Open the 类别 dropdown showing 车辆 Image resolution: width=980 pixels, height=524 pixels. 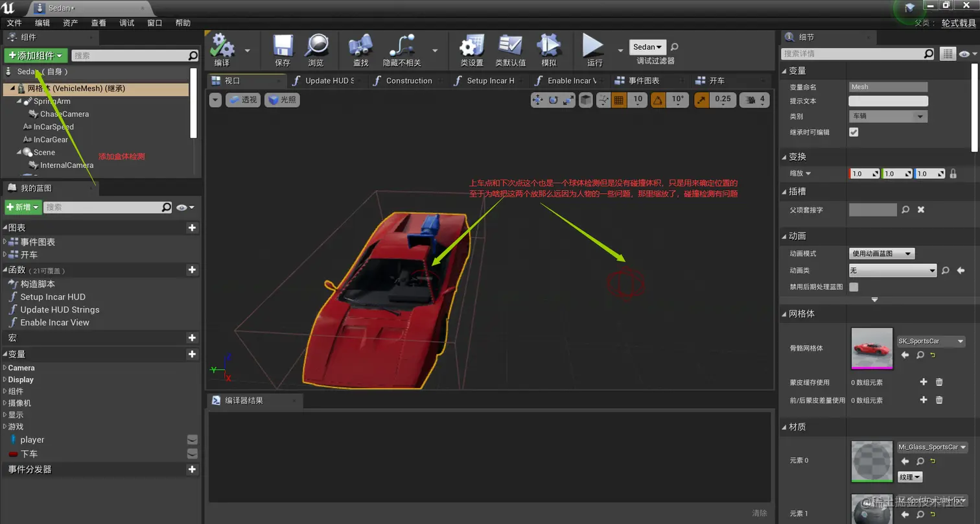[888, 117]
